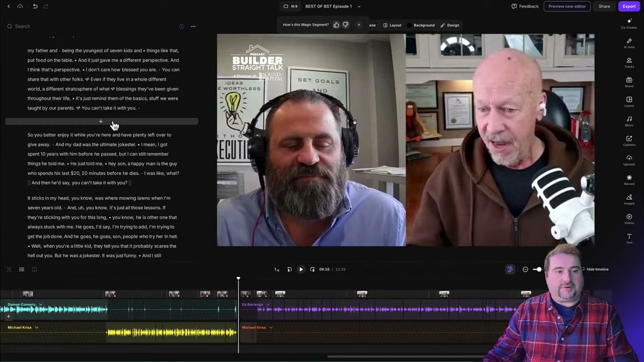Click the purple help icon next to Search
644x362 pixels.
(182, 26)
